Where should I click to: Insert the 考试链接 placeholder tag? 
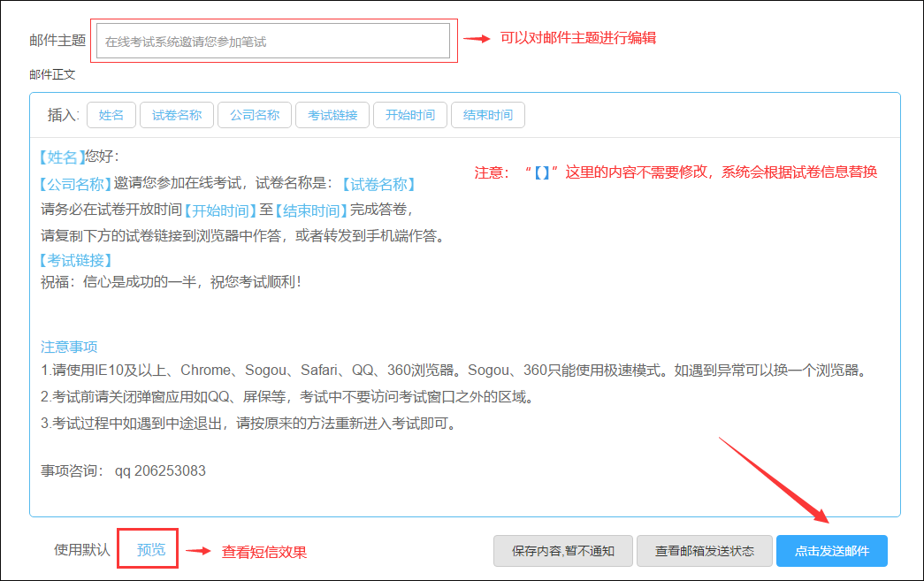click(x=332, y=115)
